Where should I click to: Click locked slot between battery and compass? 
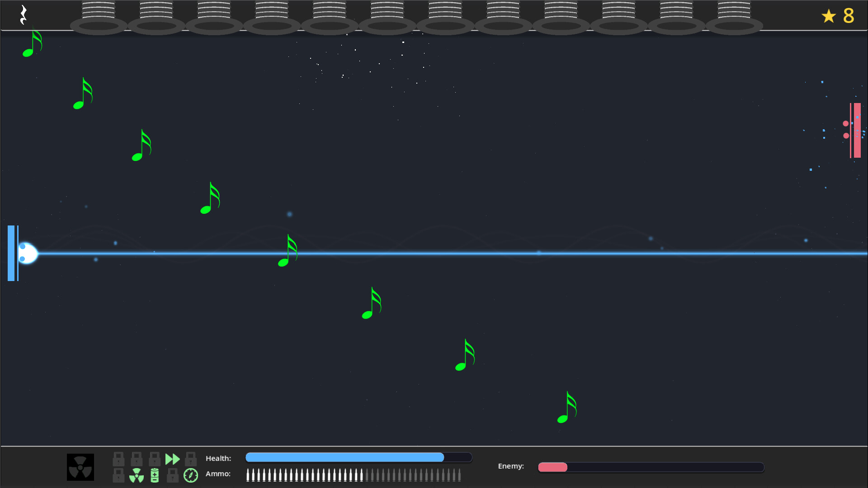pyautogui.click(x=173, y=475)
